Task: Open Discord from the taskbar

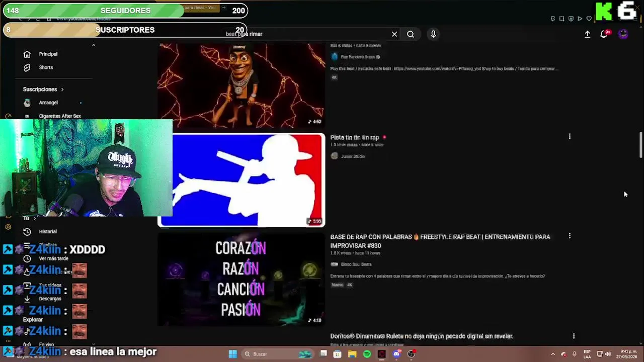Action: 396,354
